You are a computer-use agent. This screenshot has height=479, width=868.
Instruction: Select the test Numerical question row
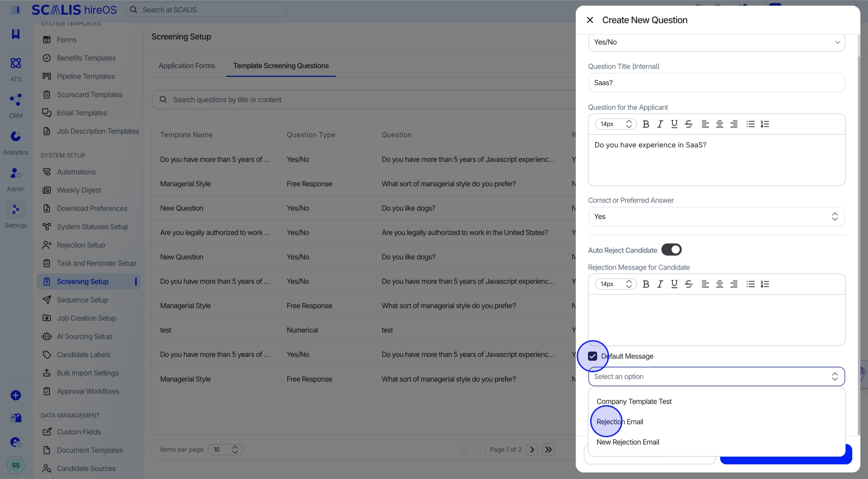[x=364, y=330]
